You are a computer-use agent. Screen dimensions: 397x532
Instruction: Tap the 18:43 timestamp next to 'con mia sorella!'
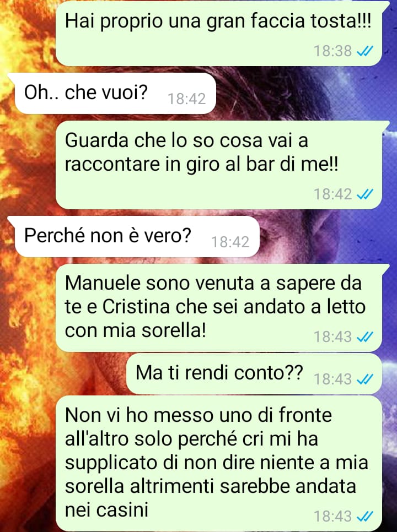(x=332, y=337)
